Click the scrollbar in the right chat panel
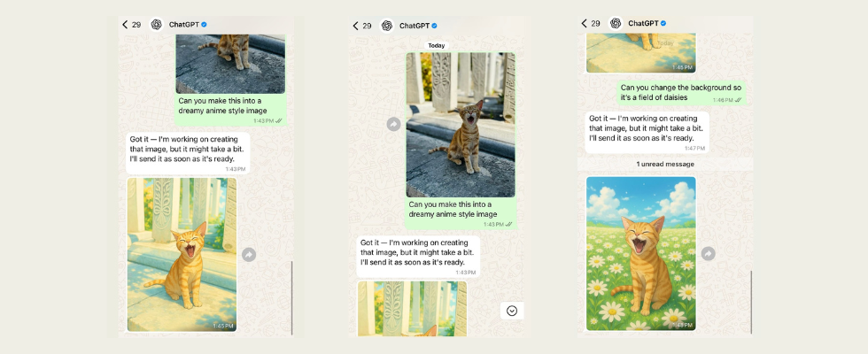 point(750,301)
